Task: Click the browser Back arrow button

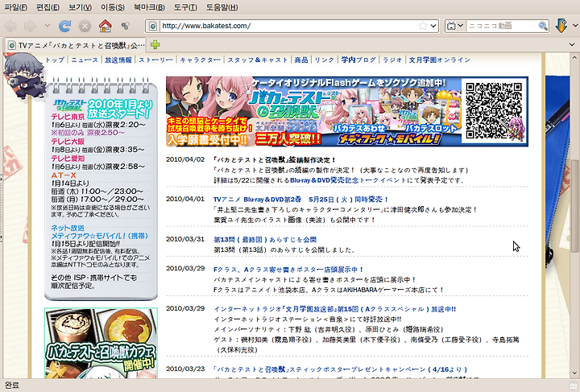Action: pyautogui.click(x=10, y=26)
